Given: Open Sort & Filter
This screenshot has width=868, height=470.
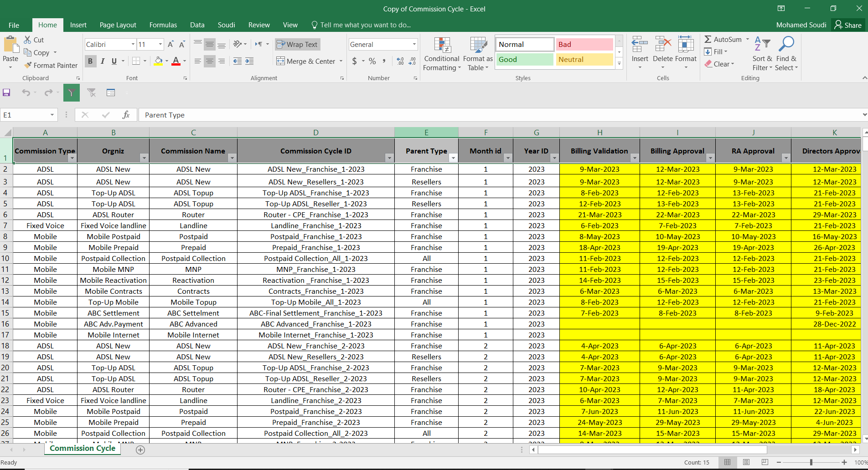Looking at the screenshot, I should click(x=762, y=54).
